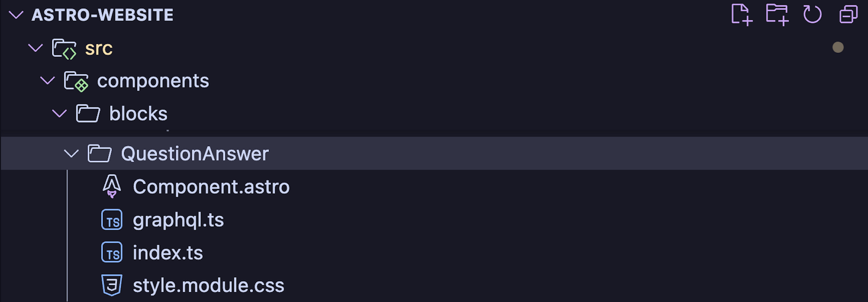Viewport: 868px width, 302px height.
Task: Click the CSS shield file icon
Action: coord(112,285)
